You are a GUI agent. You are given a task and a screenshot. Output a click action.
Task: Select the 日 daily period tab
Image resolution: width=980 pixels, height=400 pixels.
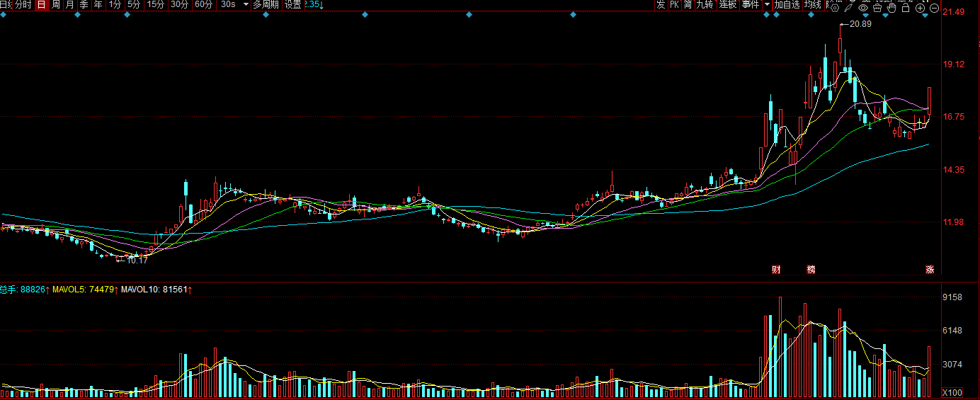pos(41,4)
